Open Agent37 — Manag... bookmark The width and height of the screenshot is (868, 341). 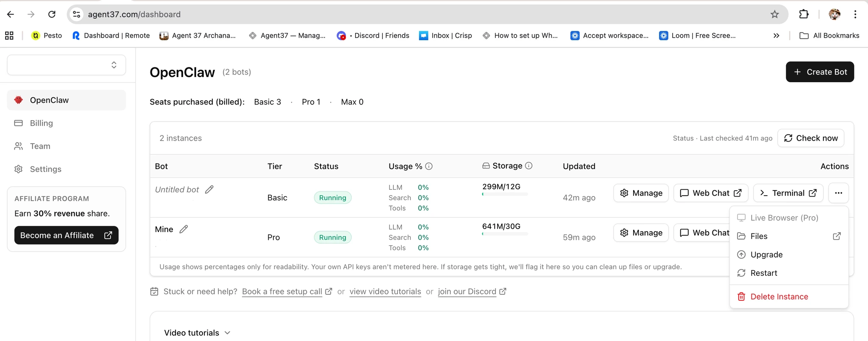pyautogui.click(x=287, y=36)
